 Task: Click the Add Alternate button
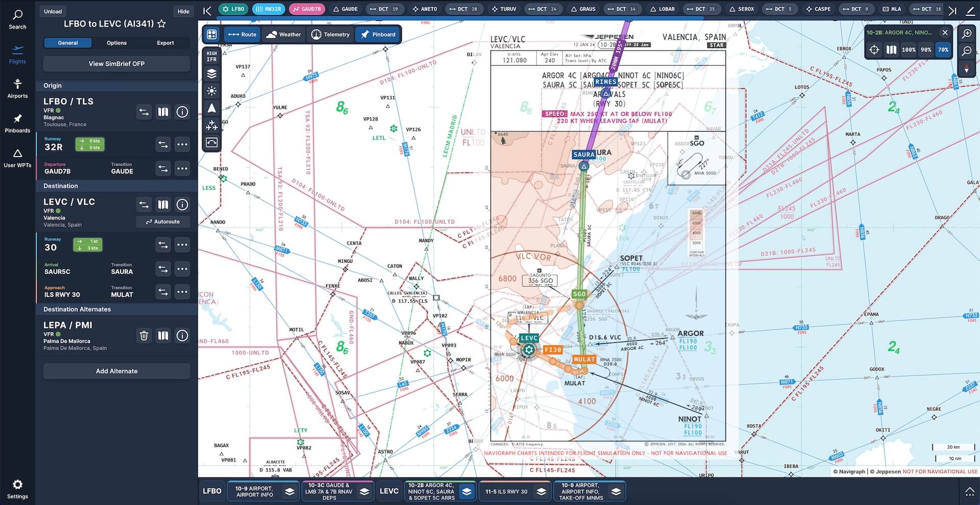pos(116,371)
